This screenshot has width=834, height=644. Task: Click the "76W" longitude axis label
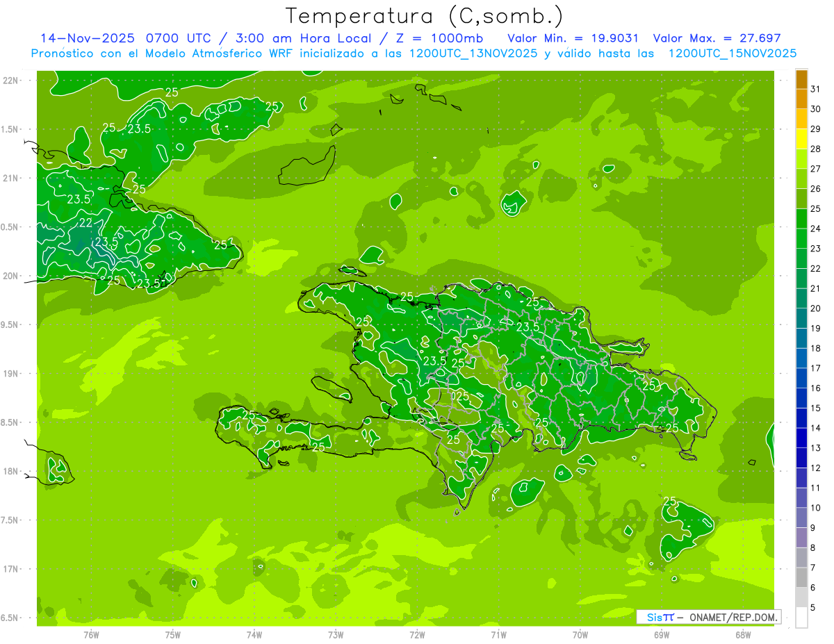[x=91, y=635]
